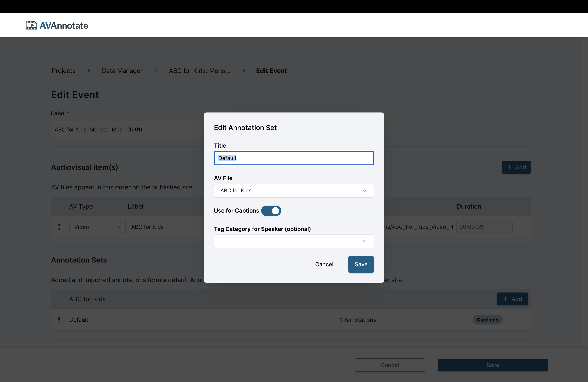Cancel the Edit Annotation Set dialog

[324, 264]
